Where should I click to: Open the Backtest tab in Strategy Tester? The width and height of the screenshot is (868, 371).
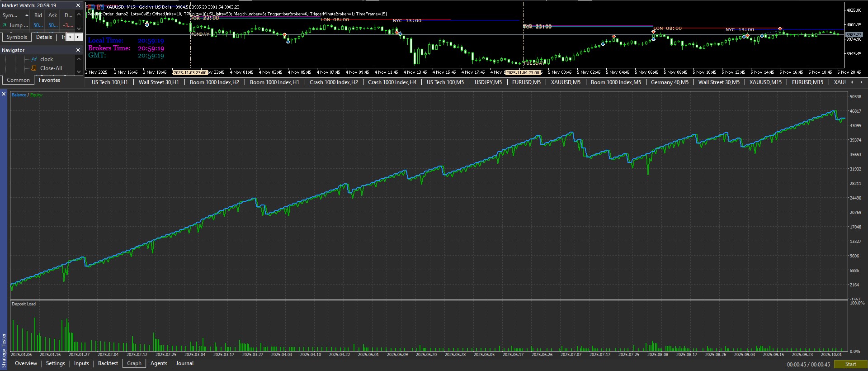(x=108, y=363)
